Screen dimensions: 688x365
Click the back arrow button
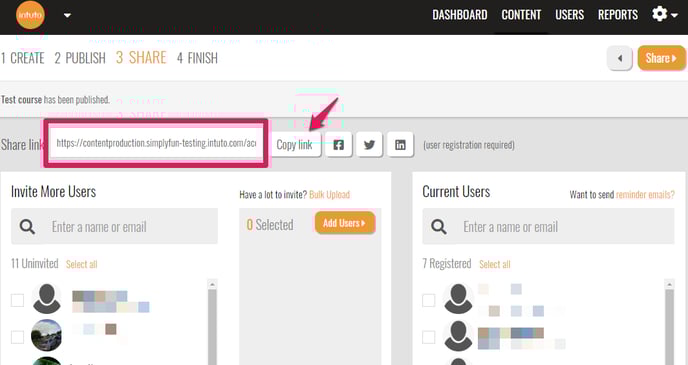(x=620, y=58)
